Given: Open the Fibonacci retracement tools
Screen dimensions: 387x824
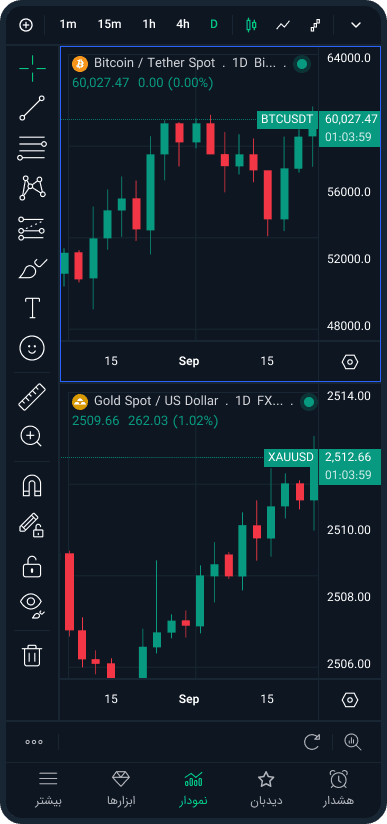Looking at the screenshot, I should [x=32, y=148].
